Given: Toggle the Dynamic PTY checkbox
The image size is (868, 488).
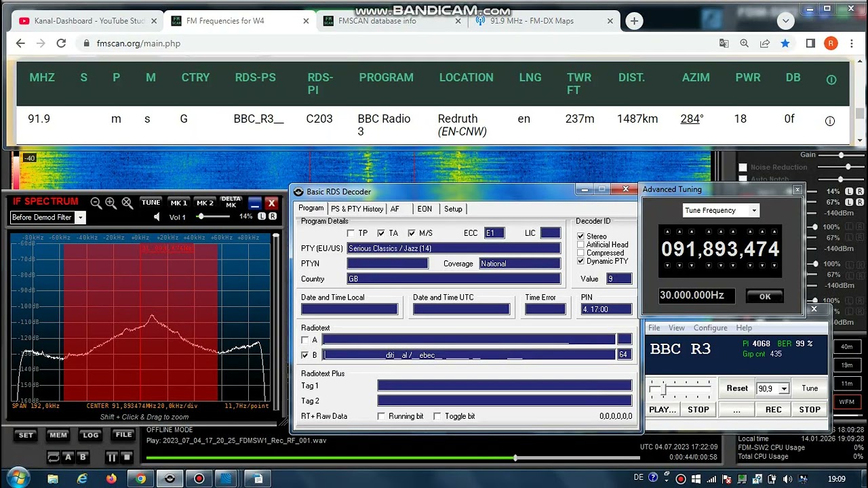Looking at the screenshot, I should pyautogui.click(x=580, y=261).
